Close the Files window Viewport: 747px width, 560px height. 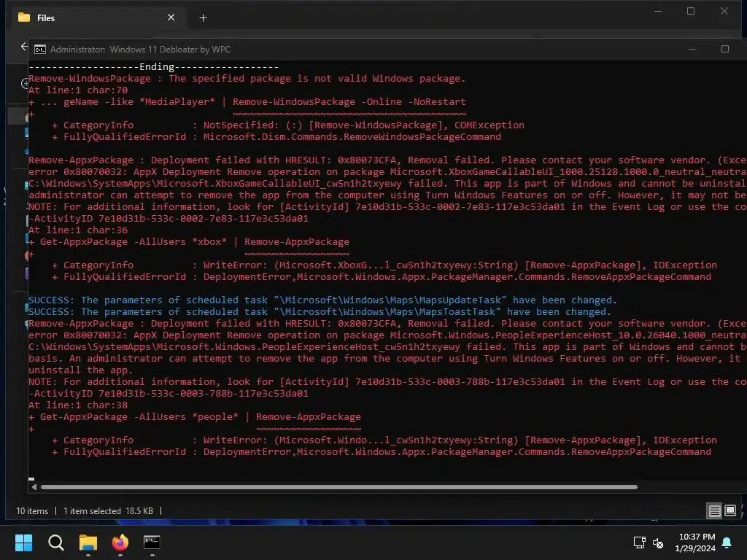pos(724,11)
